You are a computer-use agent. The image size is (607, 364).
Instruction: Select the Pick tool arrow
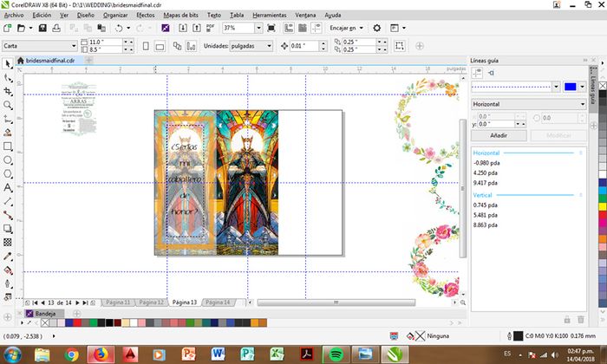coord(8,64)
